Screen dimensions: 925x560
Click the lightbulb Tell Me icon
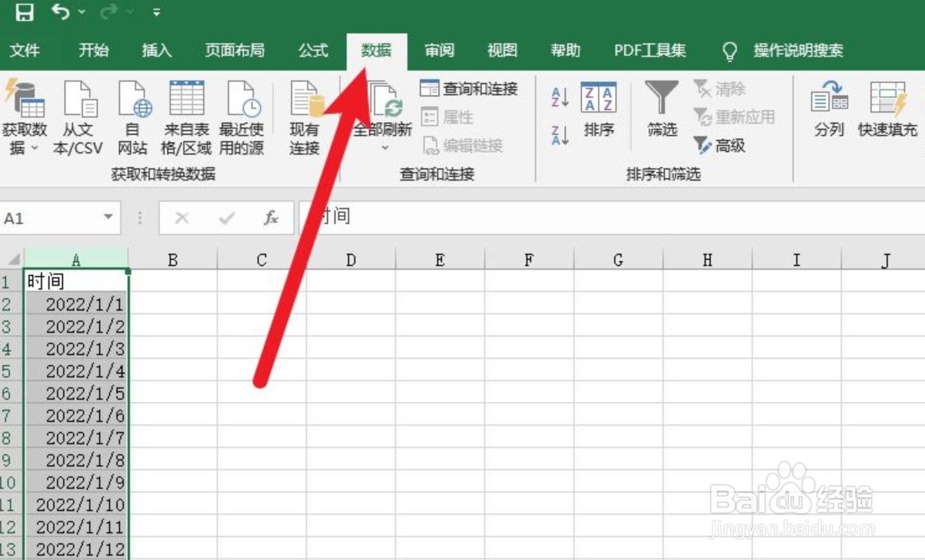click(730, 51)
